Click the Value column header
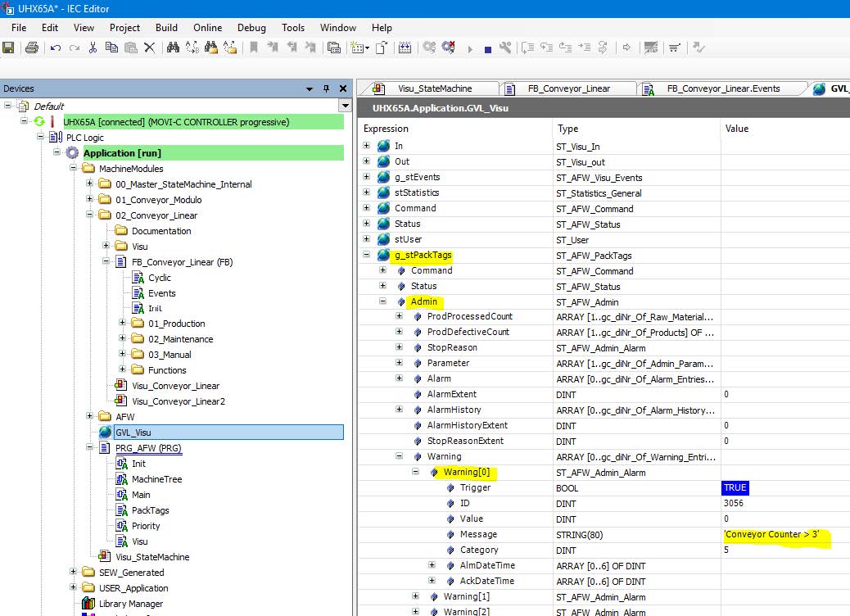850x616 pixels. [737, 129]
